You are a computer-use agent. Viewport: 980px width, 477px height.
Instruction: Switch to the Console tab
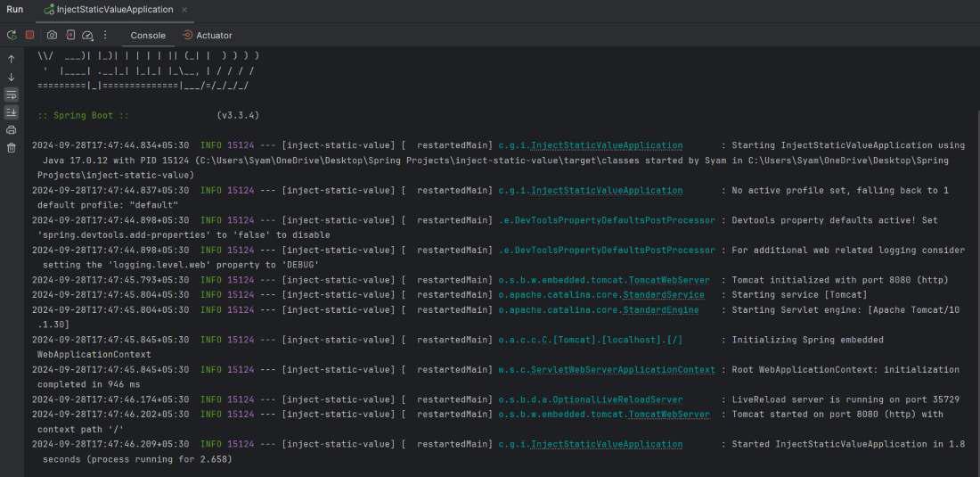pos(148,36)
